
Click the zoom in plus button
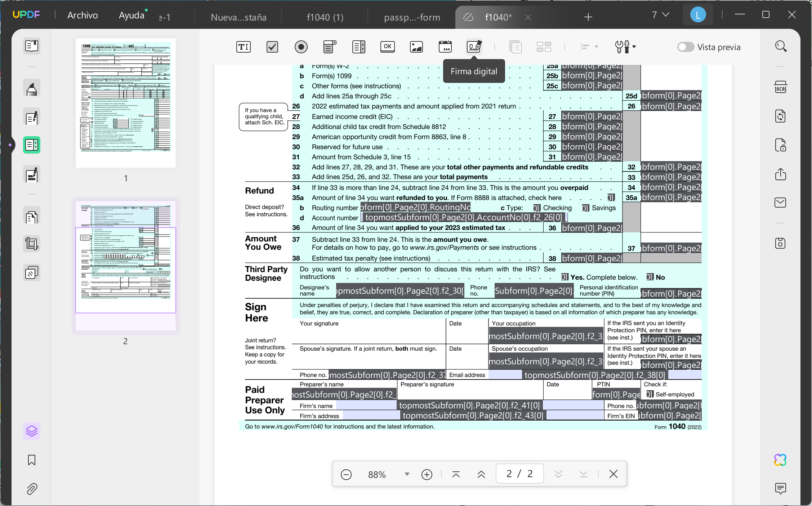(x=427, y=474)
